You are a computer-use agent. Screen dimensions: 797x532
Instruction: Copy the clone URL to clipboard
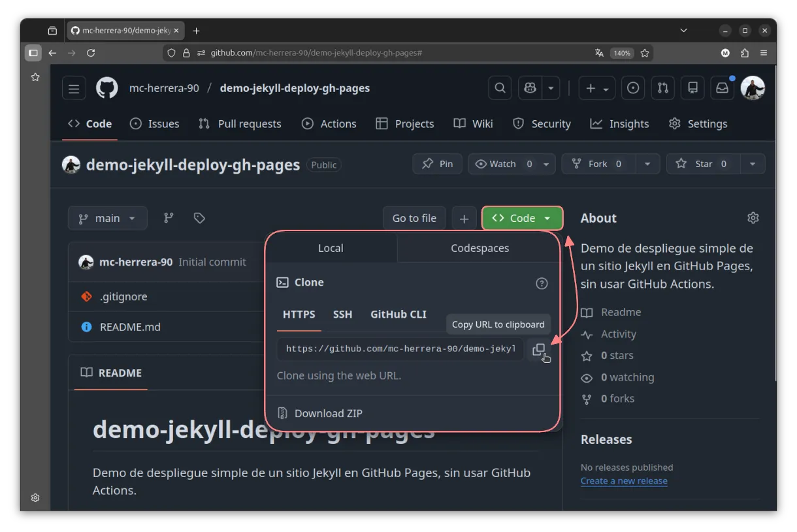pyautogui.click(x=539, y=350)
